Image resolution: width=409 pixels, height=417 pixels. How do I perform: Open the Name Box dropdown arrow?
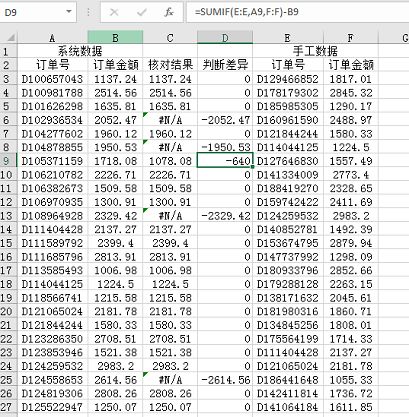(x=69, y=12)
